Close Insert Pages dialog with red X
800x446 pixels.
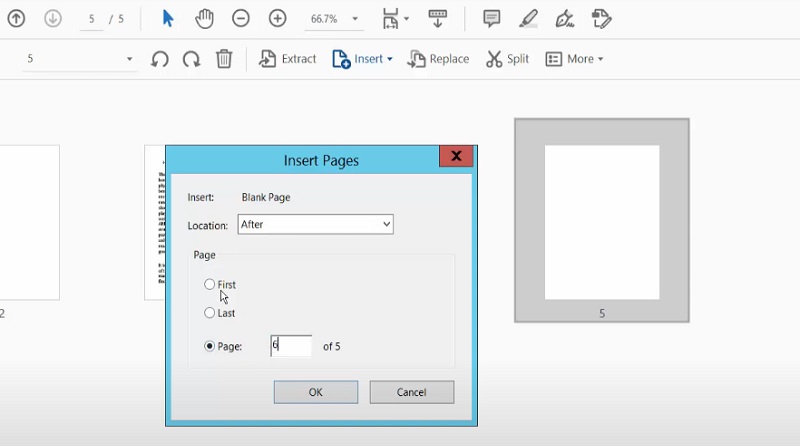click(x=456, y=156)
